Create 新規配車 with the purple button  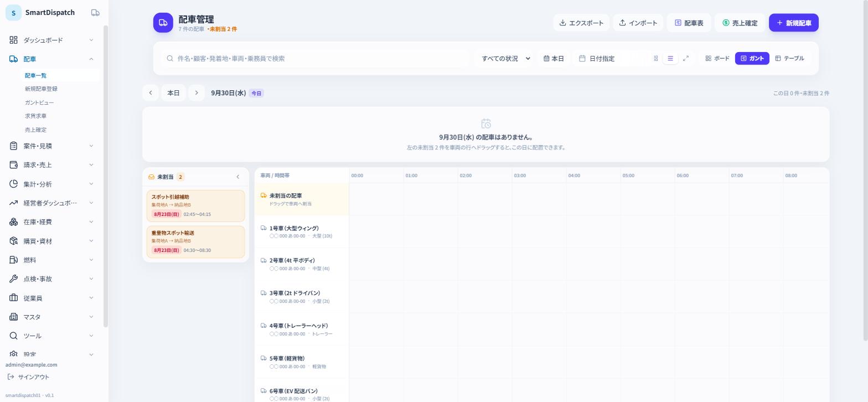pyautogui.click(x=794, y=23)
